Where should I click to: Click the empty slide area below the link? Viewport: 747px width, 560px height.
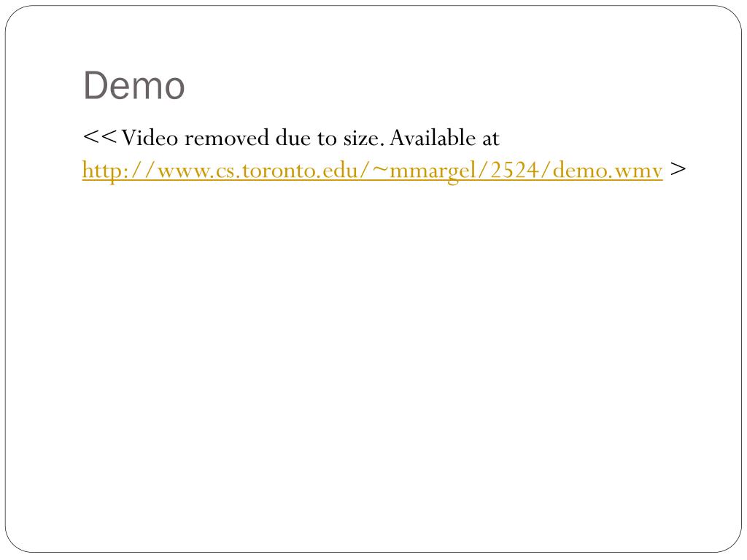(x=373, y=362)
